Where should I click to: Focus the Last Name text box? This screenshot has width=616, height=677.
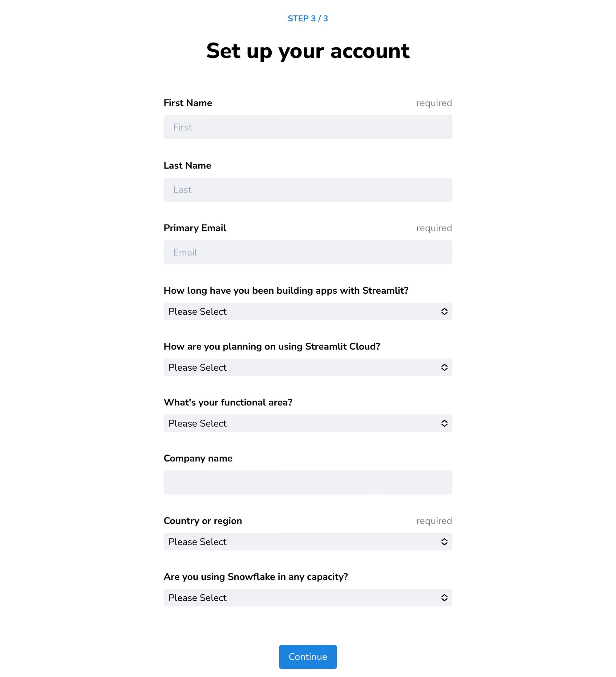click(x=308, y=190)
